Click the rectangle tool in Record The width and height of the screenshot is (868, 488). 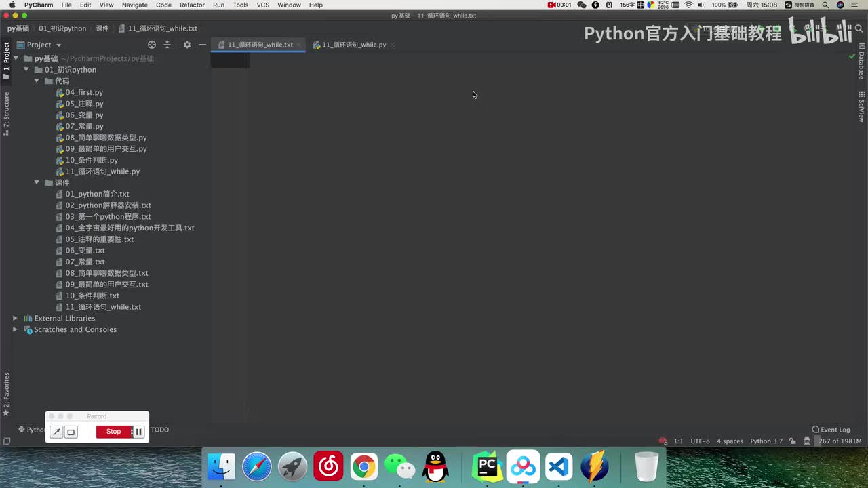[71, 432]
